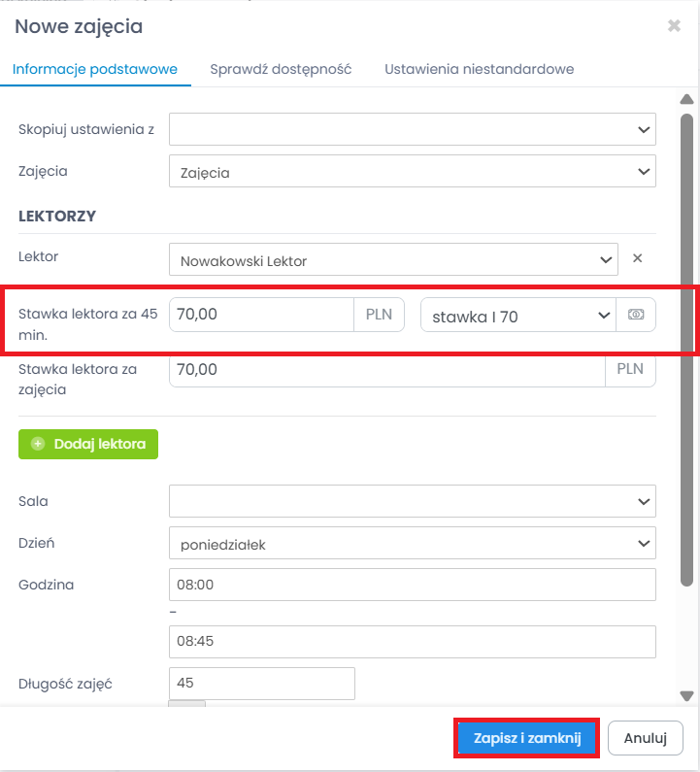Click the money icon beside stawka I 70
Viewport: 700px width, 772px height.
[636, 315]
